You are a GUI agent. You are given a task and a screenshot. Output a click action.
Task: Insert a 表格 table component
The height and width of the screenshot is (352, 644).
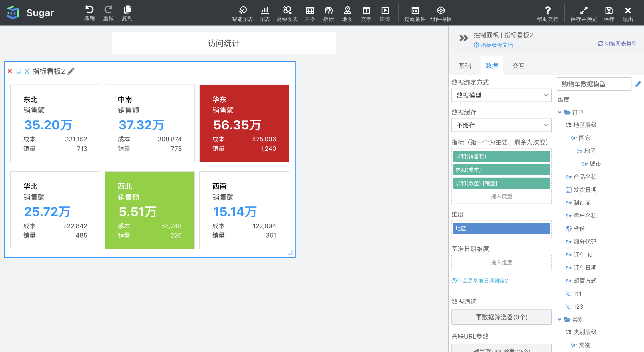309,14
